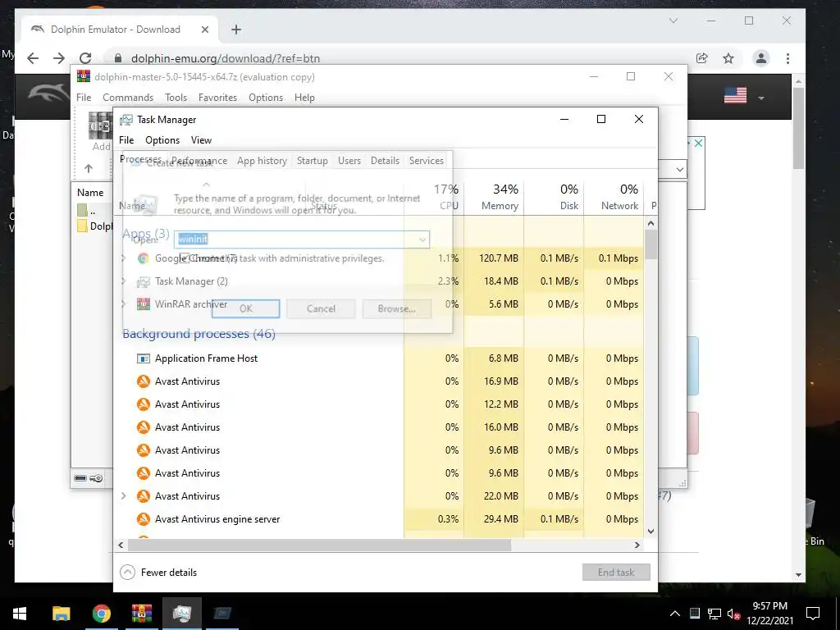Click the Application Frame Host icon

(x=143, y=358)
